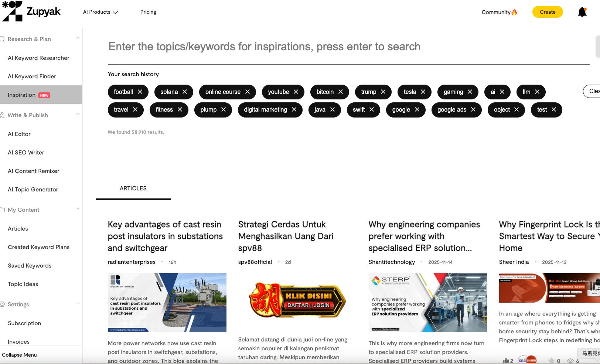
Task: Open the cast resin insulators article thumbnail
Action: (x=167, y=303)
